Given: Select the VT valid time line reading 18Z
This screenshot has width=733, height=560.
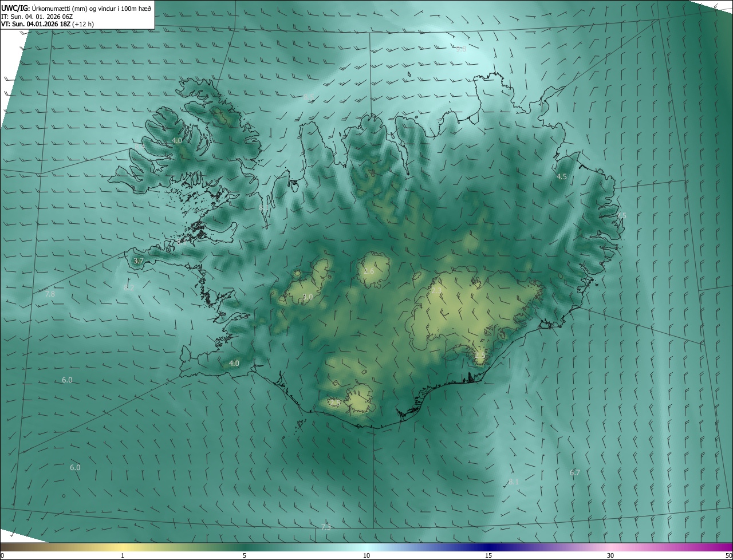Looking at the screenshot, I should pyautogui.click(x=48, y=24).
